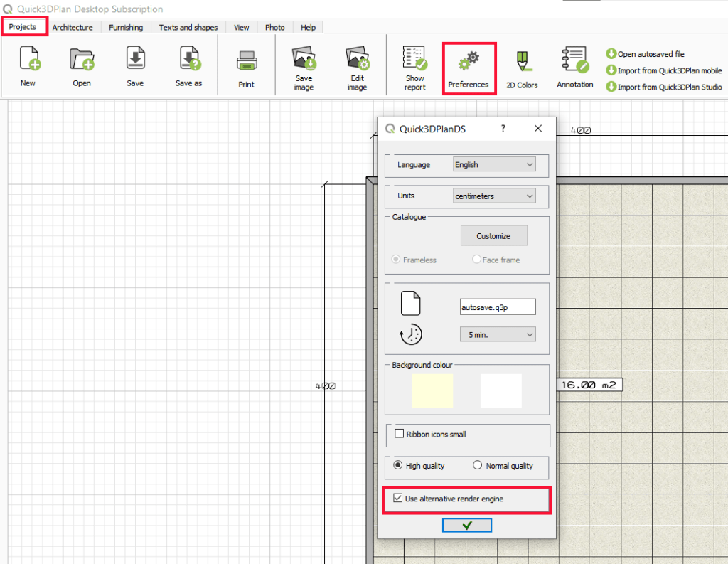The width and height of the screenshot is (728, 564).
Task: Click the autosave file document icon
Action: click(410, 304)
